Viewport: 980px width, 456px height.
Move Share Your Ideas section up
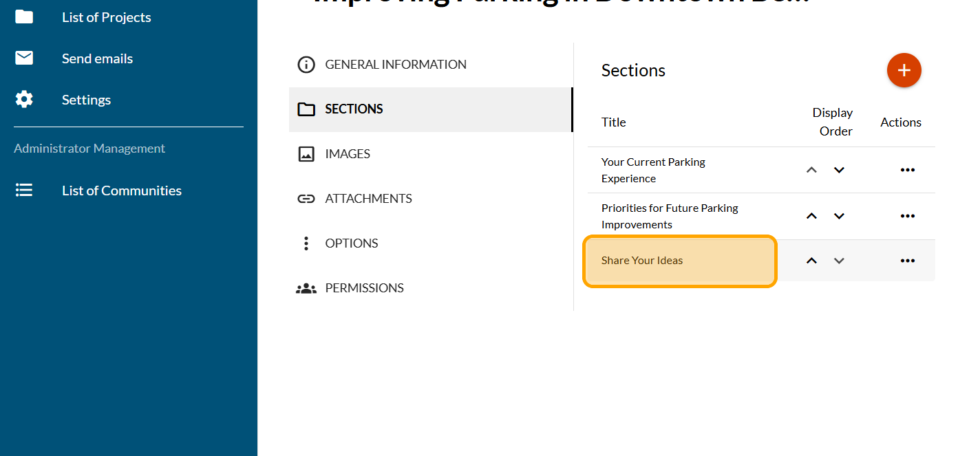811,261
